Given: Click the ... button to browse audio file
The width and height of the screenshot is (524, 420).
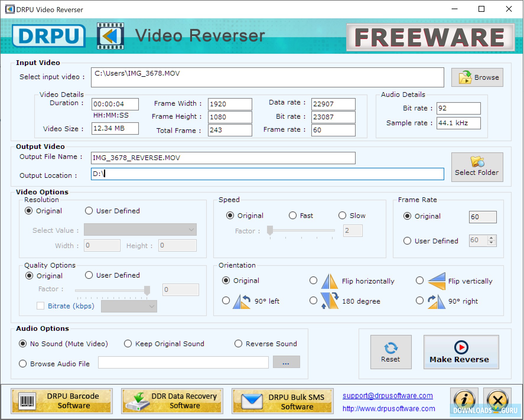Looking at the screenshot, I should [286, 362].
